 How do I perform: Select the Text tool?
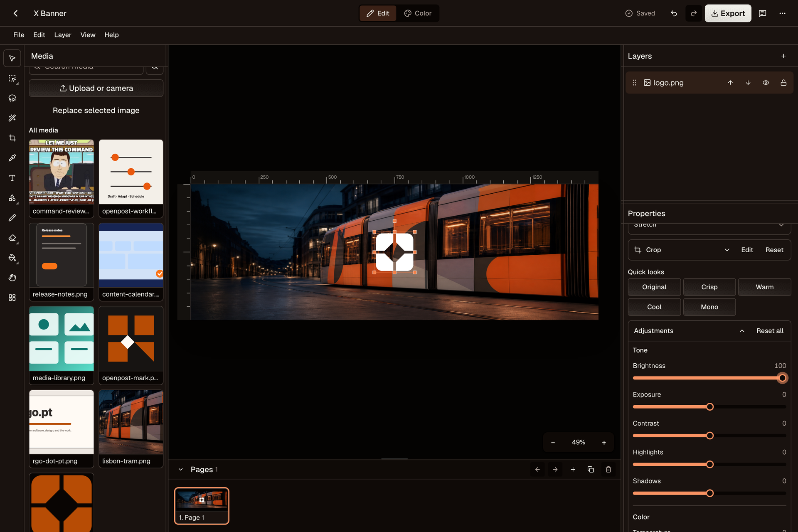pyautogui.click(x=12, y=178)
